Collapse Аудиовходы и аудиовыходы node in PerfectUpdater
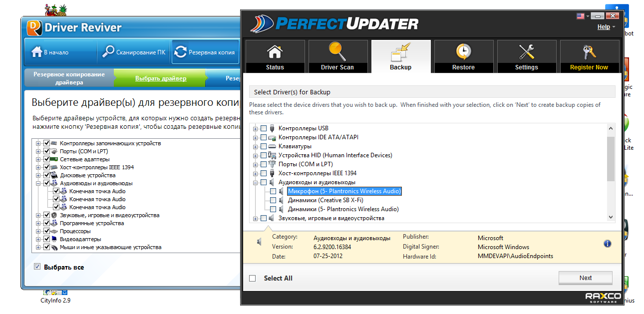The height and width of the screenshot is (314, 644). pyautogui.click(x=256, y=182)
